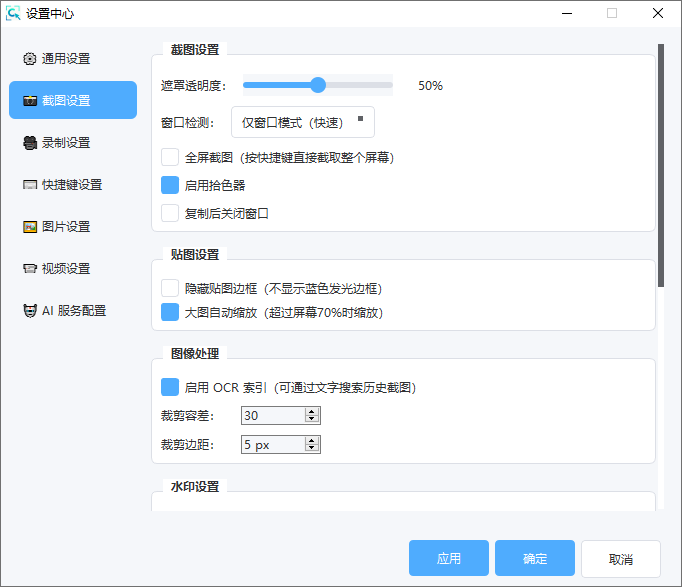Open 图片设置 page
Screen dimensions: 682x587
(73, 227)
